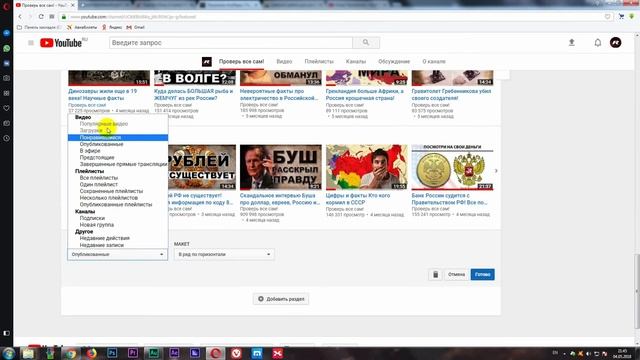The image size is (640, 360).
Task: Open the БУШ РАССКРЫЛ ПРАВДУ thumbnail
Action: (281, 167)
